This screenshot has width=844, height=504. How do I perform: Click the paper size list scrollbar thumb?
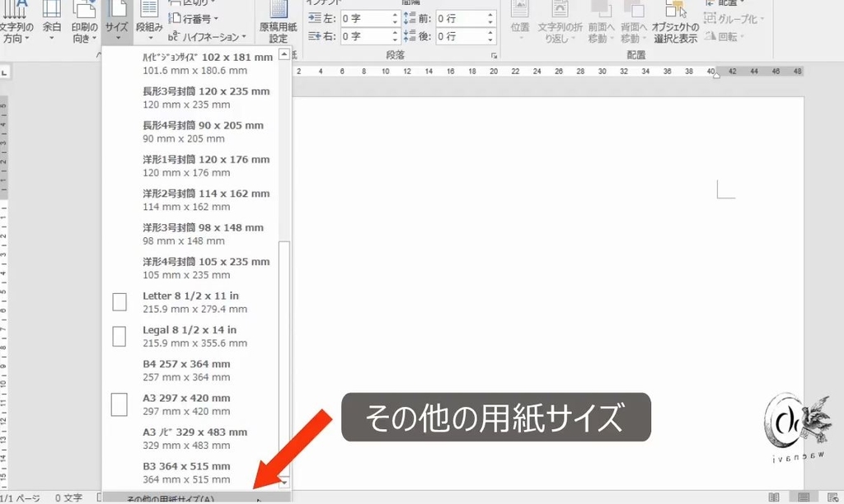click(x=284, y=359)
